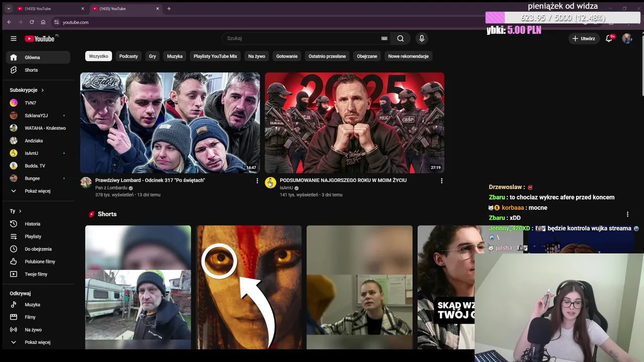The width and height of the screenshot is (644, 362).
Task: Open the Pan z Lombardu channel name link
Action: coord(111,188)
